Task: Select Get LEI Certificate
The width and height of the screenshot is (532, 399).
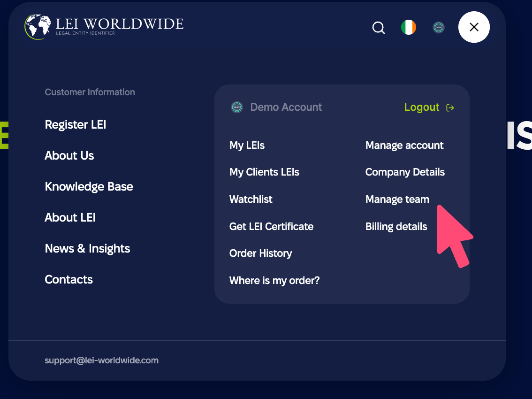Action: [x=272, y=227]
